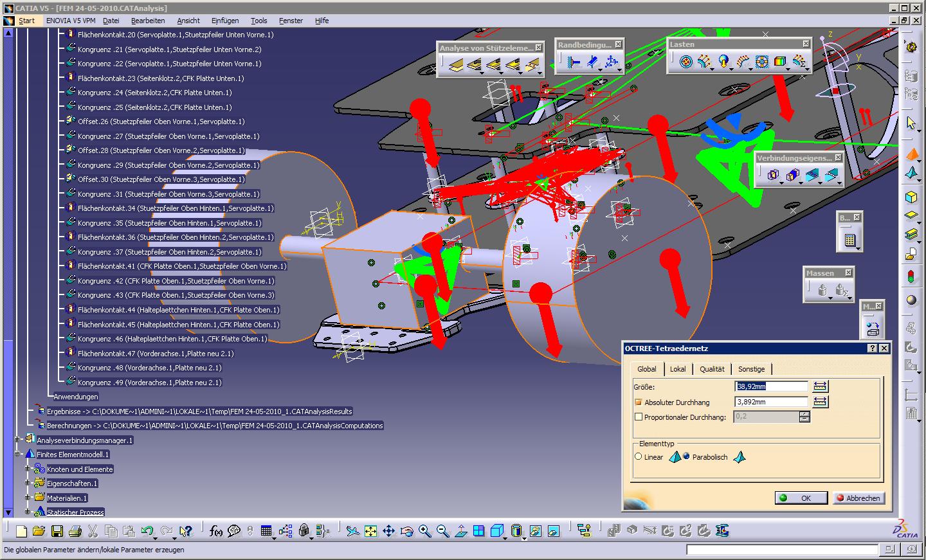Click the Pressure load icon in Lasten toolbar
The image size is (926, 560).
coord(686,62)
